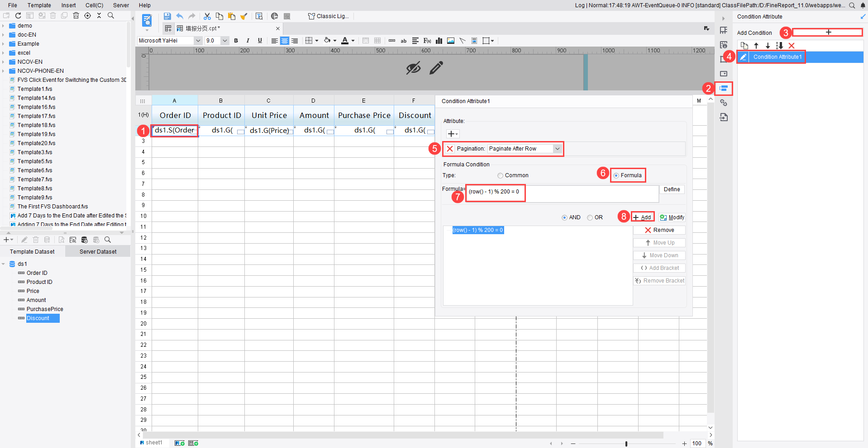The image size is (868, 448).
Task: Select the Formula type radio button
Action: pyautogui.click(x=616, y=176)
